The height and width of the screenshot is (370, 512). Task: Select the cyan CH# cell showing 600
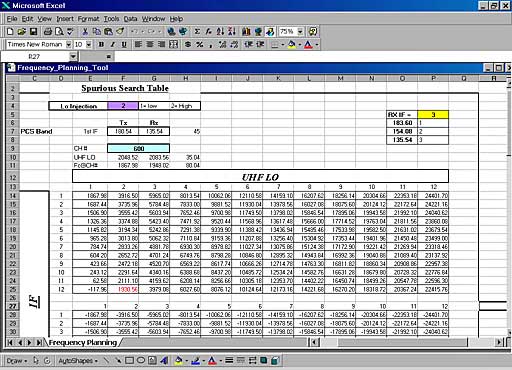pyautogui.click(x=138, y=148)
